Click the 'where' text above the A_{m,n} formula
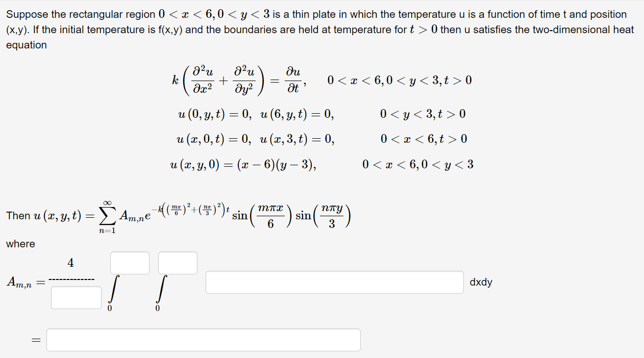Screen dimensions: 644x358 [20, 244]
